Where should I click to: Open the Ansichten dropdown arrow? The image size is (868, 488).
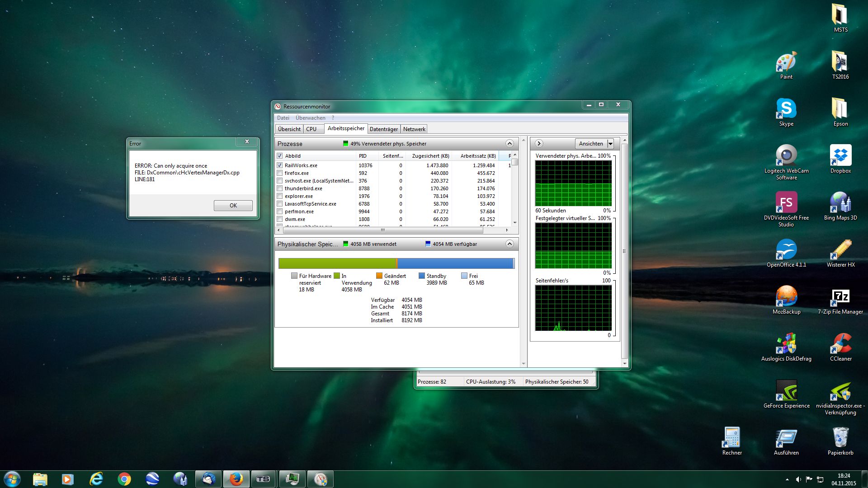[x=610, y=144]
